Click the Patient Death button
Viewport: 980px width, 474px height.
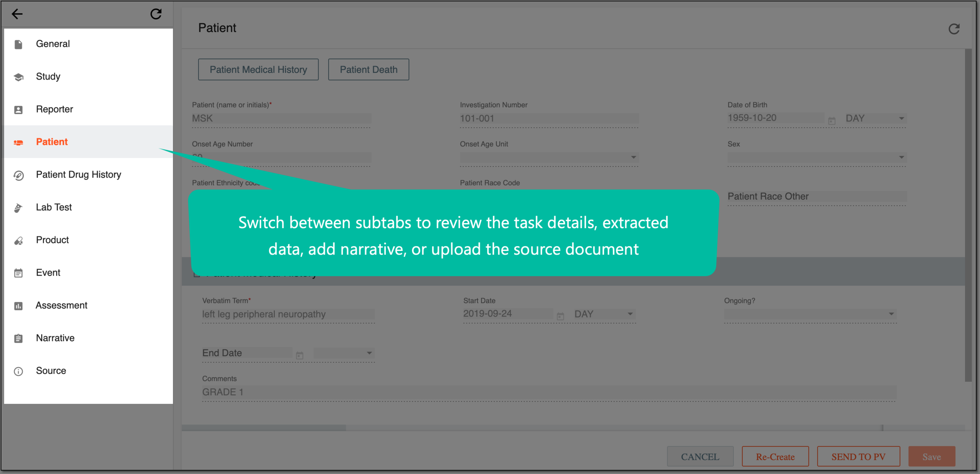(368, 69)
